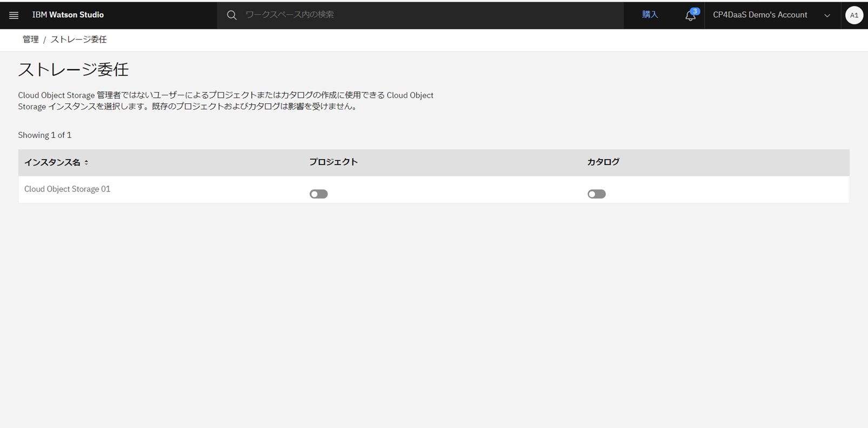Click the カタログ column header

pos(603,162)
